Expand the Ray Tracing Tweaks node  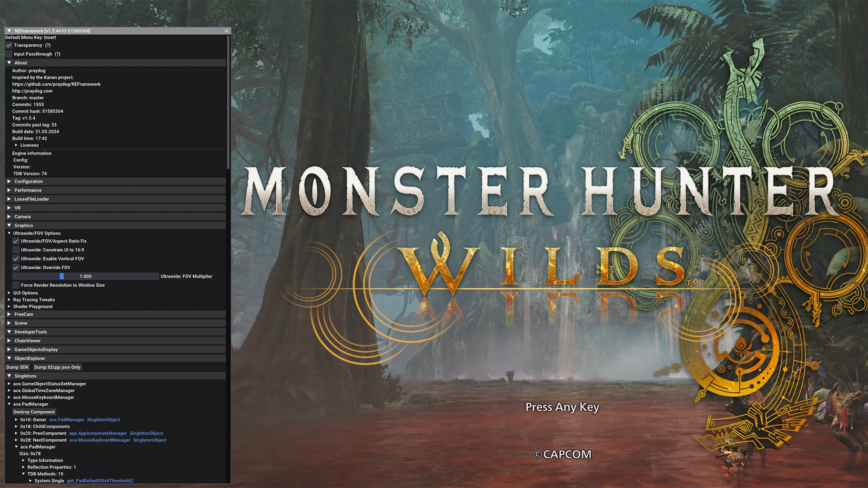pyautogui.click(x=34, y=300)
